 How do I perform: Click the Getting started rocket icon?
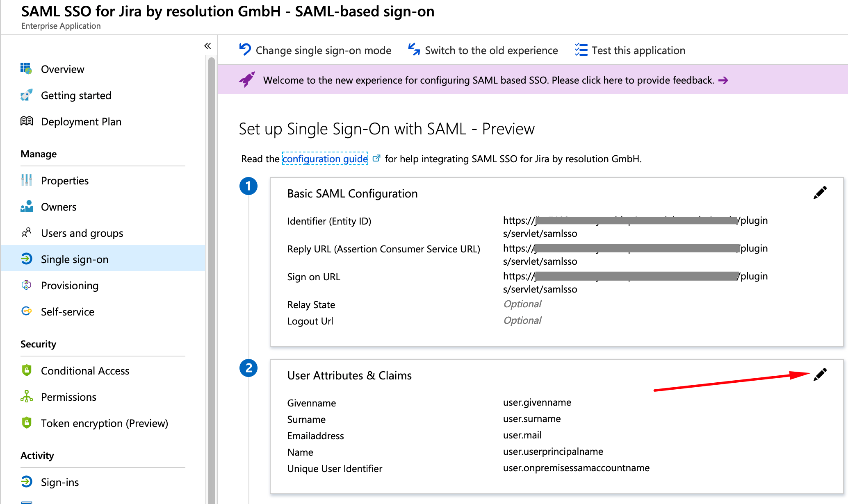click(x=26, y=95)
